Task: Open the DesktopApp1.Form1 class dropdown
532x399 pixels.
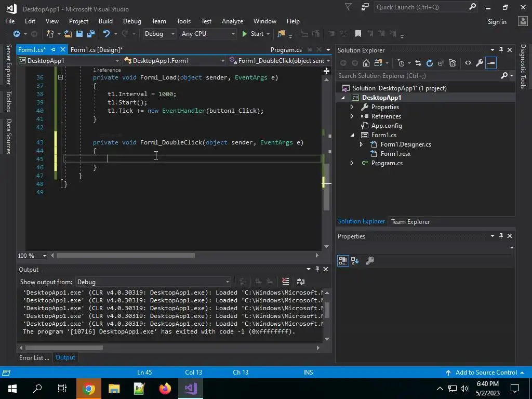Action: (175, 61)
